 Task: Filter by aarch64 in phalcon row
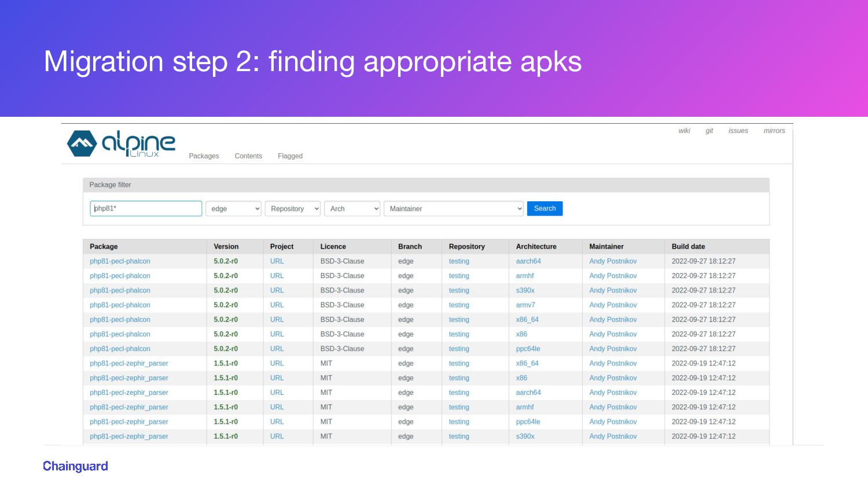pyautogui.click(x=528, y=261)
